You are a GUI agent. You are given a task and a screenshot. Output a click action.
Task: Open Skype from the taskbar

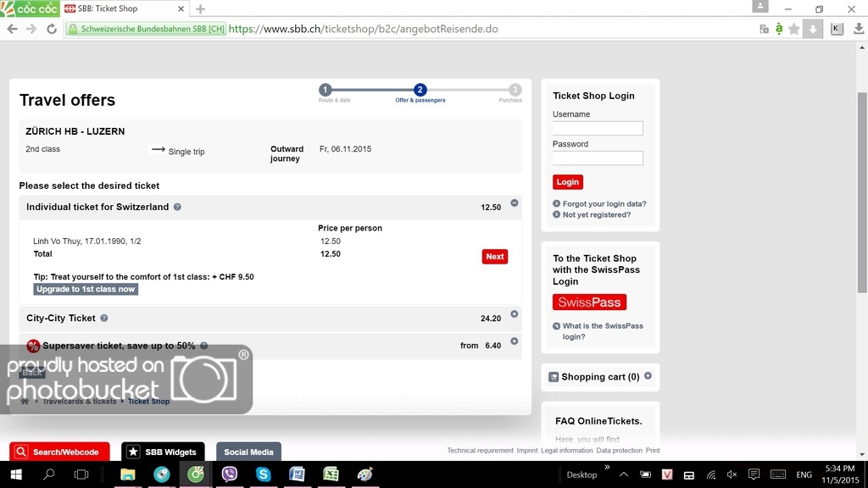[263, 474]
